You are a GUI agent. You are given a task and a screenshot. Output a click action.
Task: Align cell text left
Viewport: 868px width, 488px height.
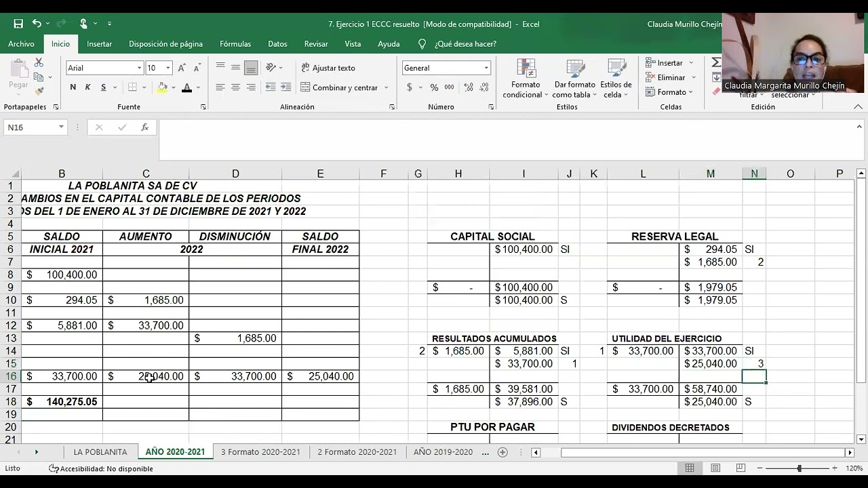click(x=220, y=87)
